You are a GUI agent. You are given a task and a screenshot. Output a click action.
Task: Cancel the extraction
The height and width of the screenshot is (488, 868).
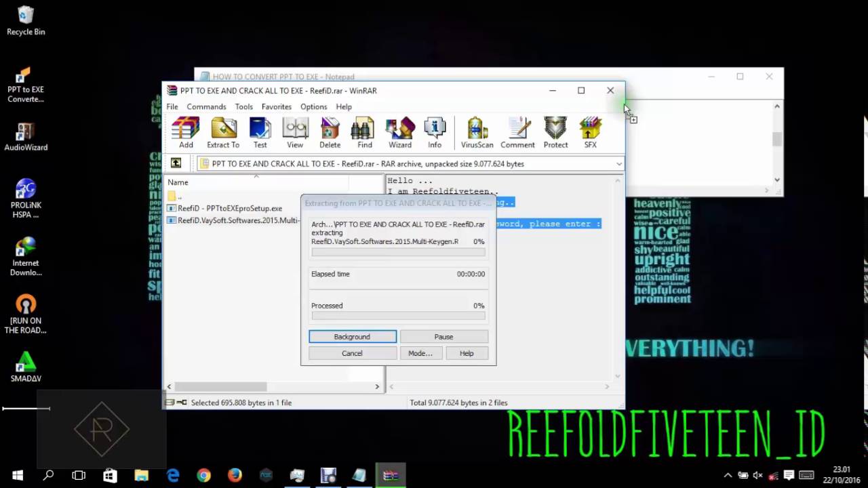pyautogui.click(x=352, y=353)
